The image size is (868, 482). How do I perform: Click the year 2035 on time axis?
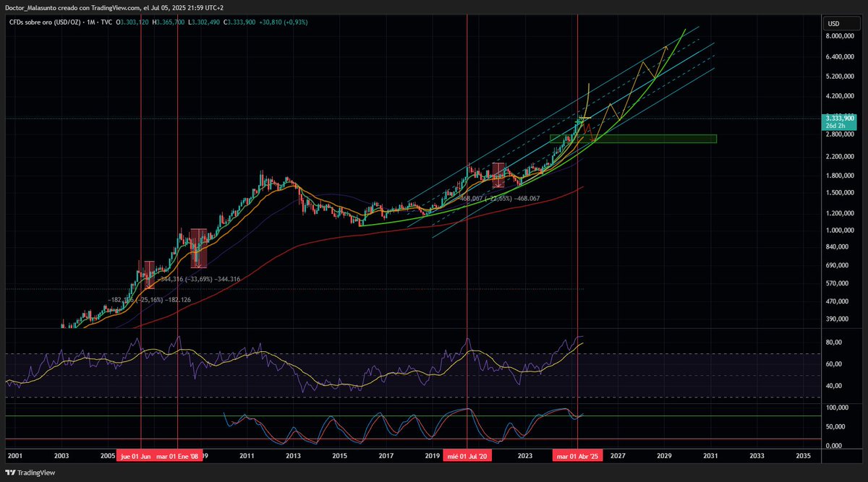click(x=803, y=456)
